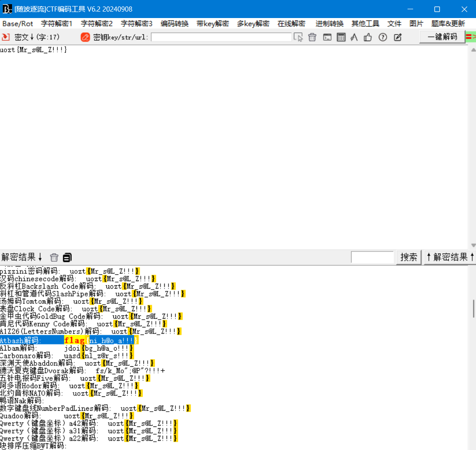Click the trash icon beside key input
This screenshot has width=476, height=450.
click(x=312, y=37)
